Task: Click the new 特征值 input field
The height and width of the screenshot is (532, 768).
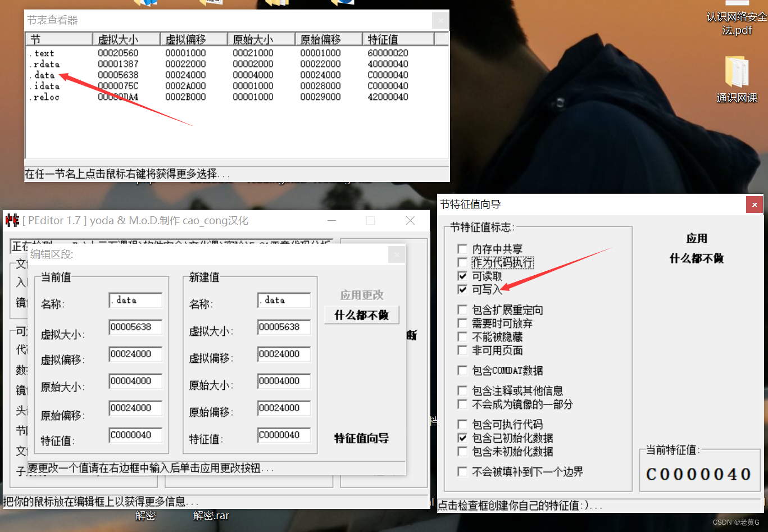Action: click(x=284, y=435)
